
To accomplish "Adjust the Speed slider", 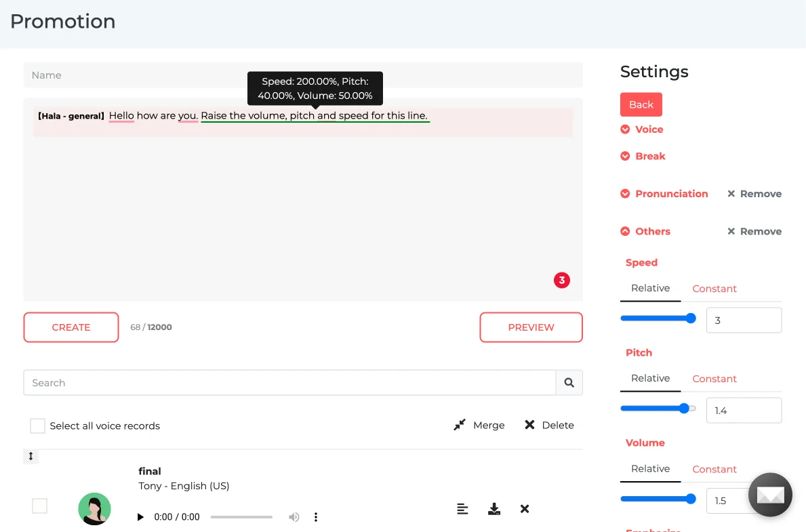I will click(658, 319).
